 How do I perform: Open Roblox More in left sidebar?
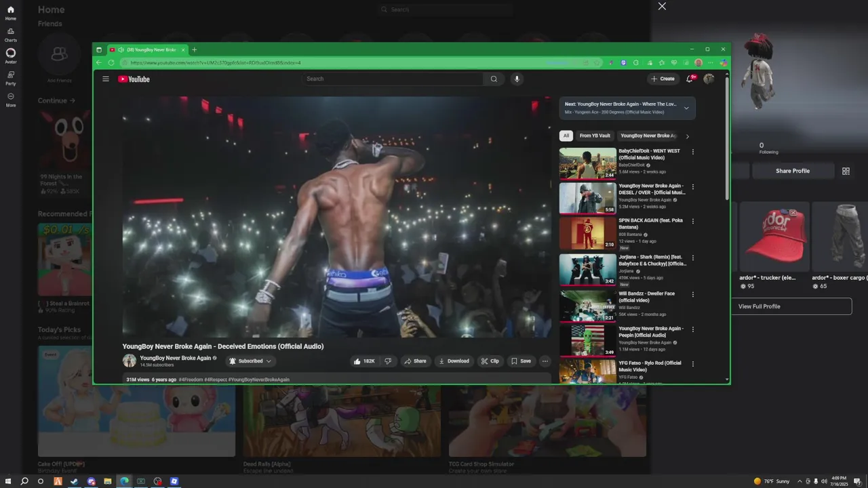click(x=10, y=100)
